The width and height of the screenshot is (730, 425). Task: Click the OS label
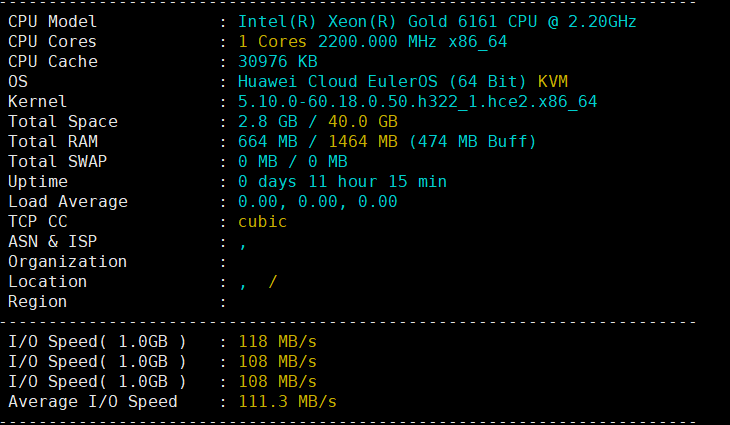pos(18,81)
